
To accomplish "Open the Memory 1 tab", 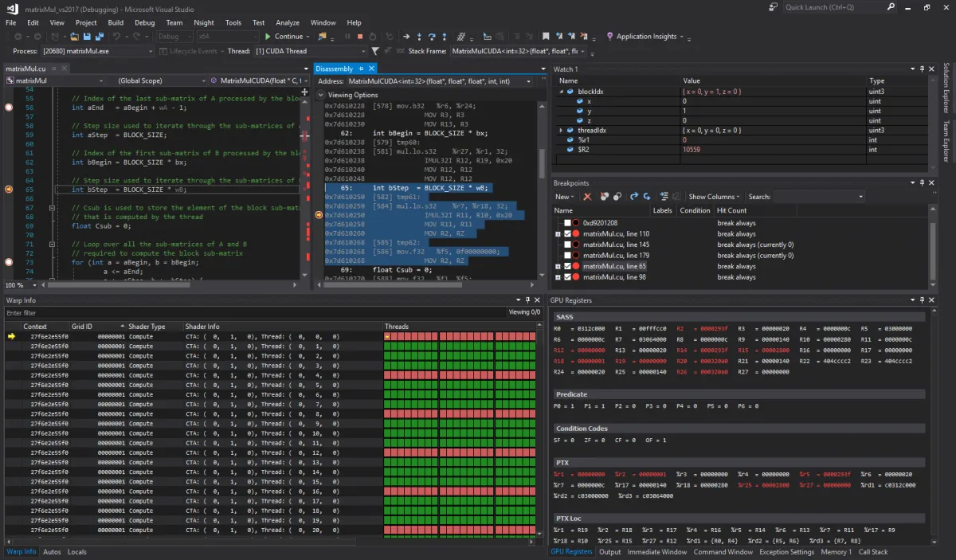I will click(x=836, y=552).
